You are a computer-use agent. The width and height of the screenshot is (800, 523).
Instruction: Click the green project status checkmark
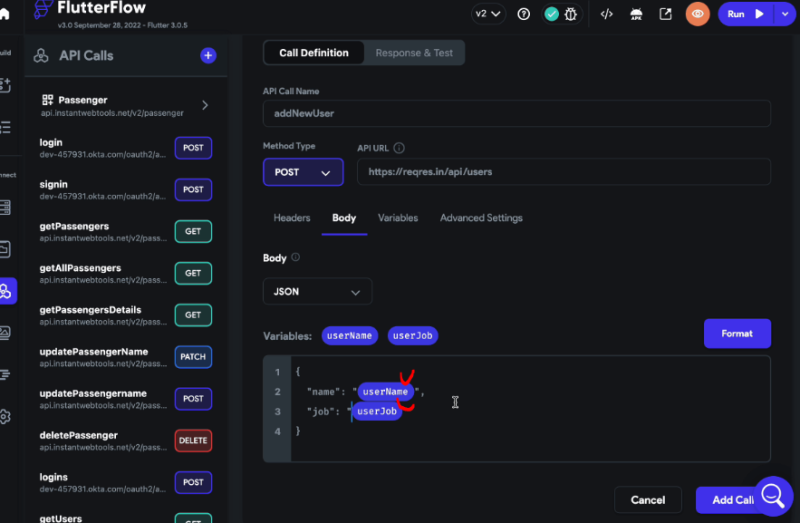[552, 14]
